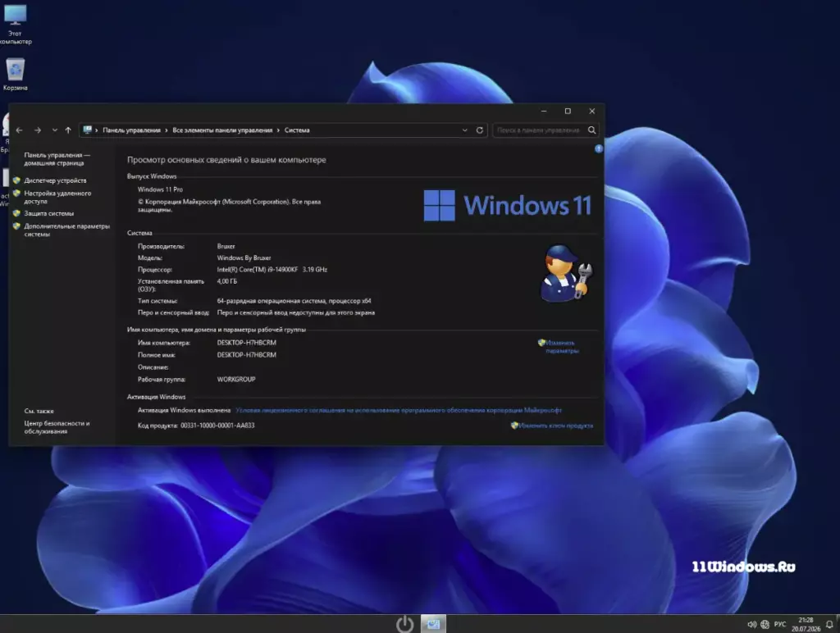Click the computer icon in address bar
840x633 pixels.
(x=87, y=130)
